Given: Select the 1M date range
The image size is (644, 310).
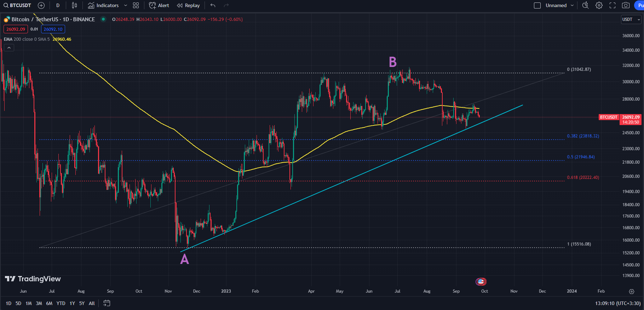Looking at the screenshot, I should 29,303.
